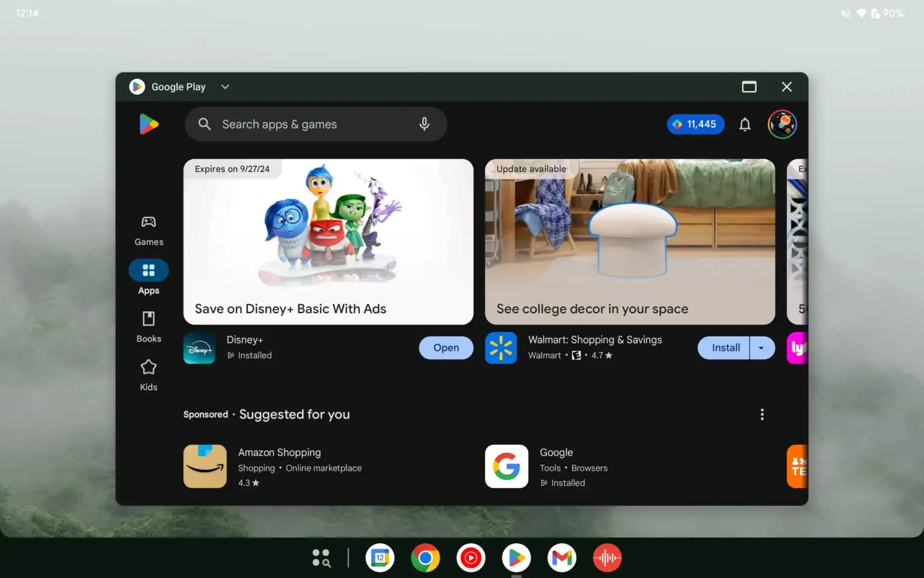This screenshot has width=924, height=578.
Task: Open the installed Disney+ app
Action: pyautogui.click(x=446, y=347)
